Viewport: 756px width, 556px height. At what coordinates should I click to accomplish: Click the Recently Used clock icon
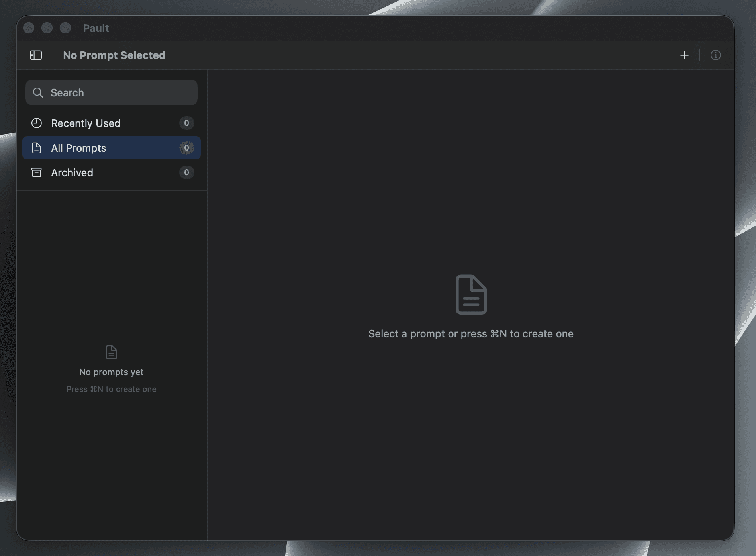pyautogui.click(x=37, y=123)
